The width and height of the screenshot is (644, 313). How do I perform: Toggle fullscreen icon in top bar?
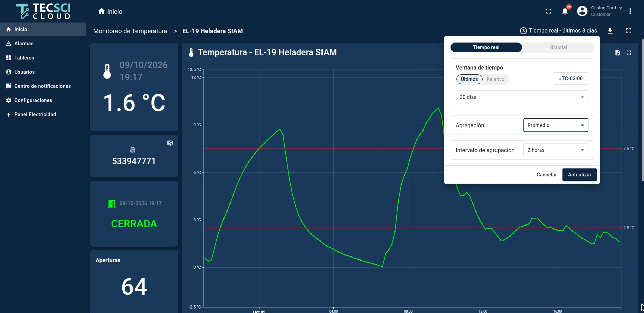pos(548,11)
